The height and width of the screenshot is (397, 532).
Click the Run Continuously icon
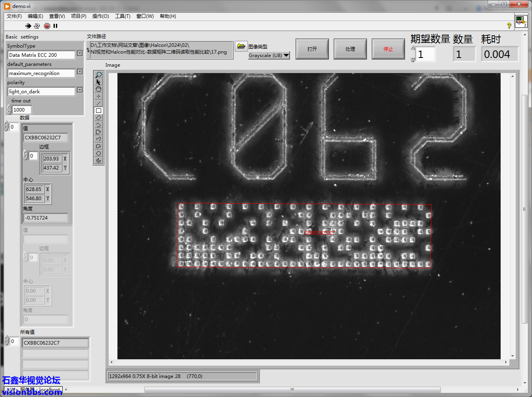point(37,26)
